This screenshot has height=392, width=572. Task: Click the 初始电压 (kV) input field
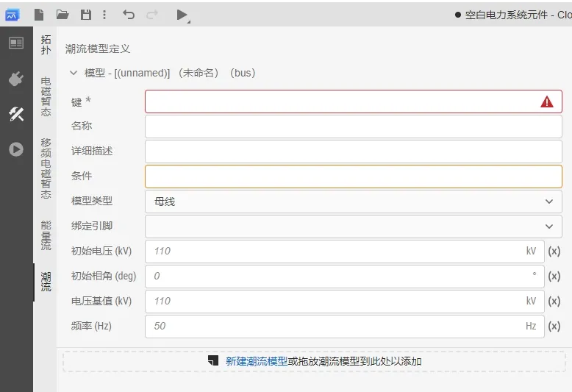[x=345, y=252]
